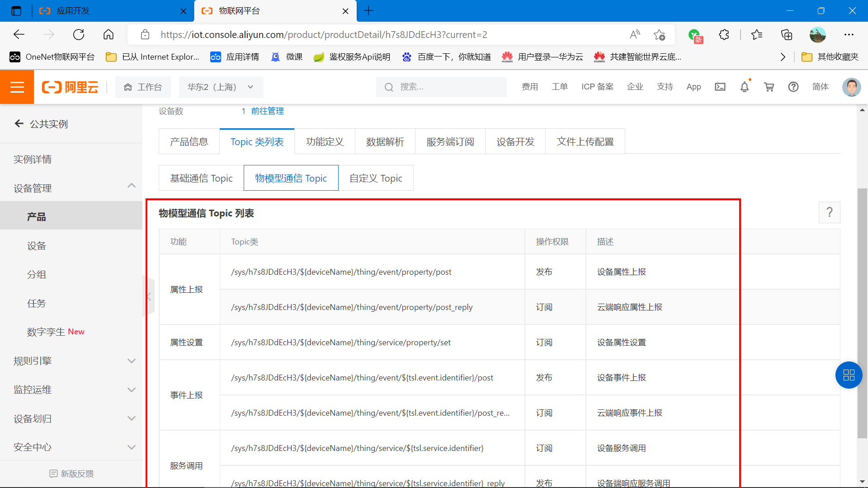Switch to the 功能定义 tab
868x488 pixels.
click(325, 142)
